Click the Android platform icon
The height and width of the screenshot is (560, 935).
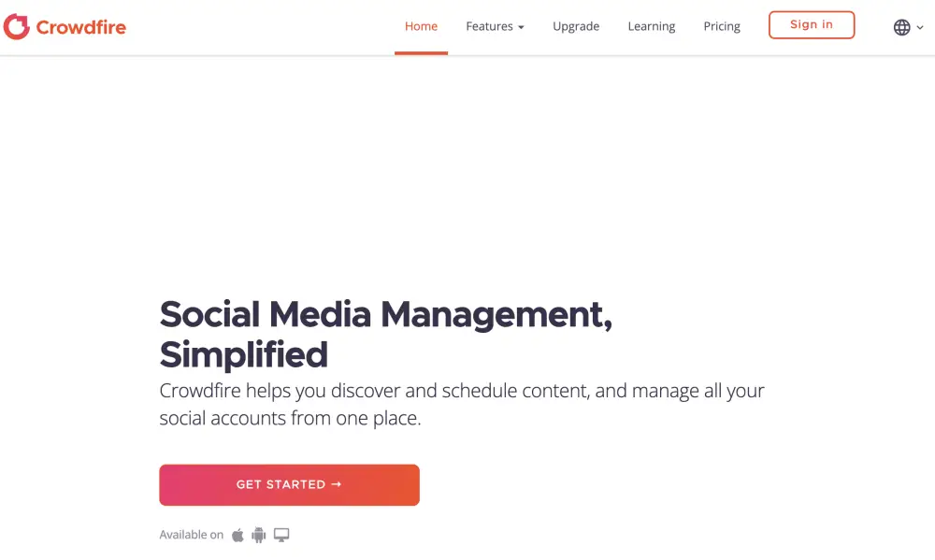coord(259,535)
